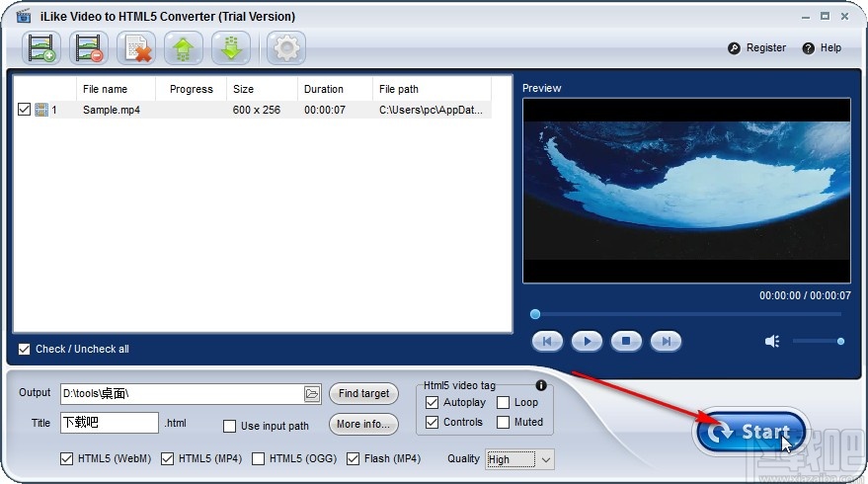Image resolution: width=868 pixels, height=484 pixels.
Task: Click the Help question mark icon
Action: tap(808, 48)
